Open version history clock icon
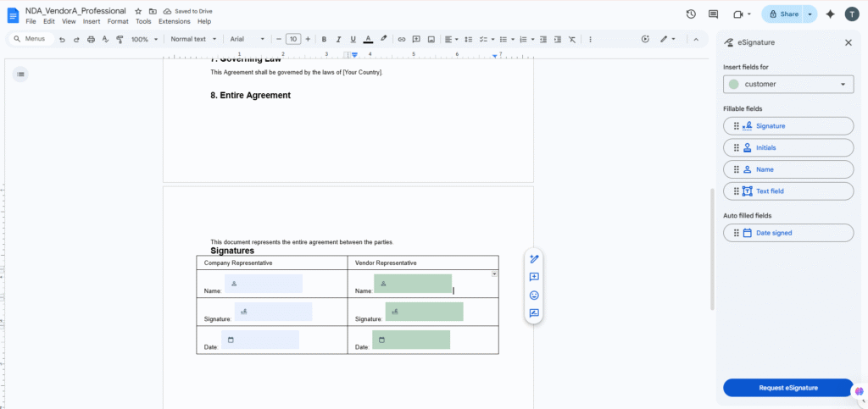Viewport: 868px width, 409px height. tap(691, 14)
